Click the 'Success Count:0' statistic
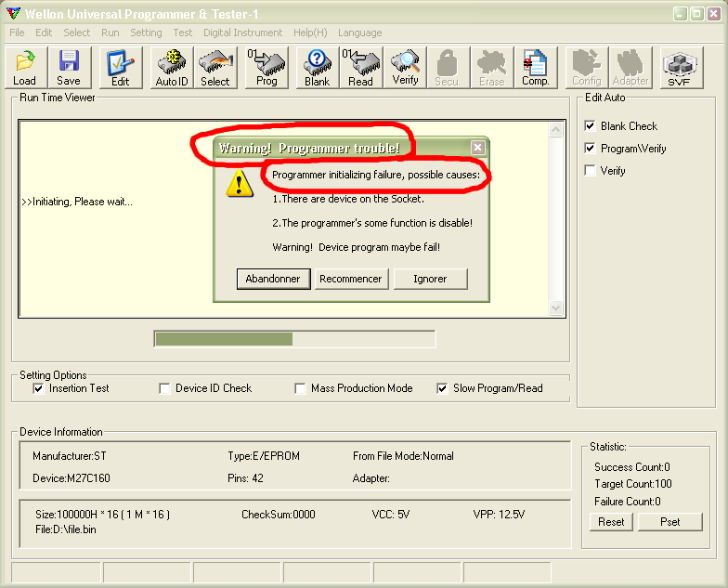The height and width of the screenshot is (588, 728). pos(631,466)
